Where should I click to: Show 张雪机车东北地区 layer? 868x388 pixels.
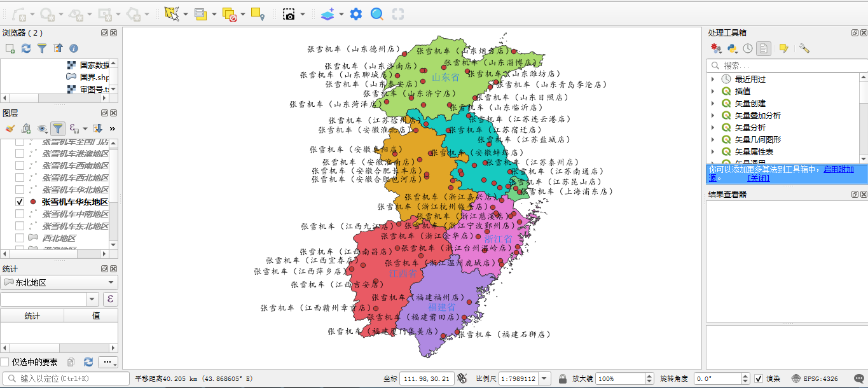(20, 226)
